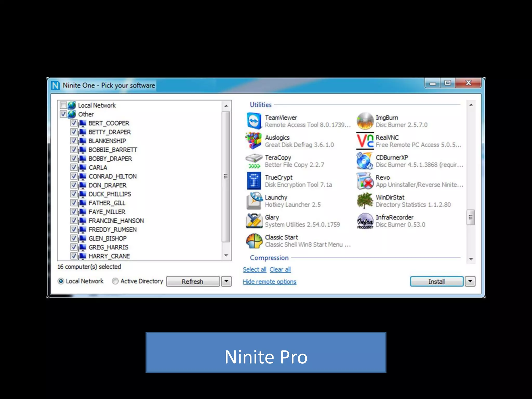Click the TeamViewer app name text
Image resolution: width=532 pixels, height=399 pixels.
pos(281,118)
